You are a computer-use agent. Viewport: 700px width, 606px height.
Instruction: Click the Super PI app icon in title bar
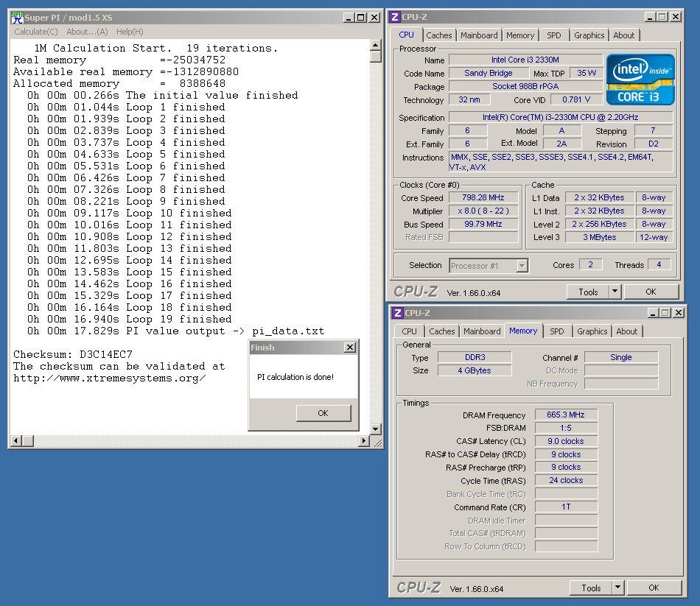[17, 18]
